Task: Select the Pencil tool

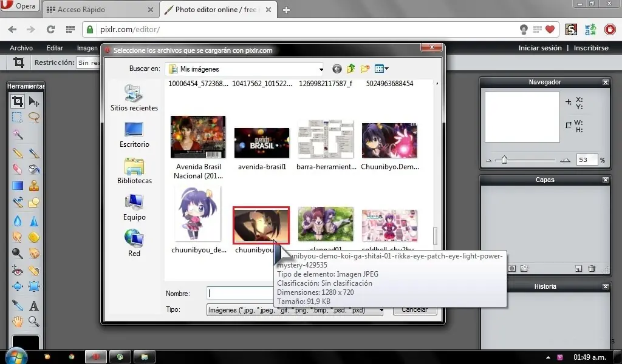Action: (x=18, y=152)
